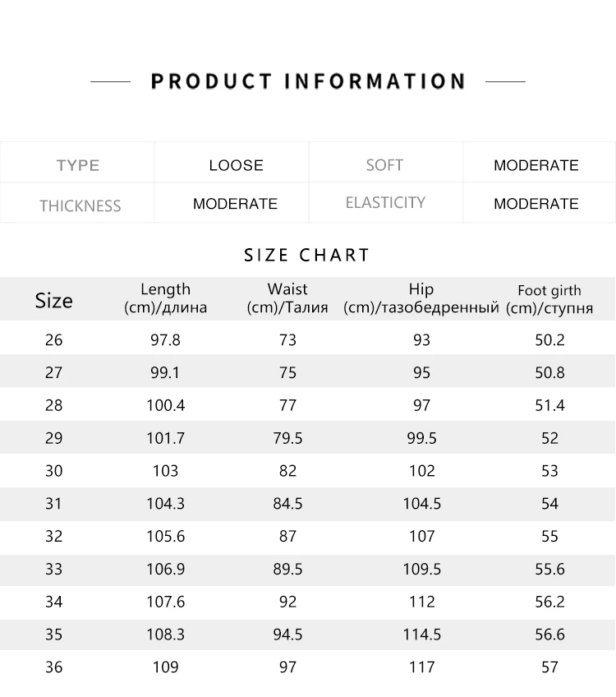
Task: Click the PRODUCT INFORMATION heading
Action: [308, 82]
